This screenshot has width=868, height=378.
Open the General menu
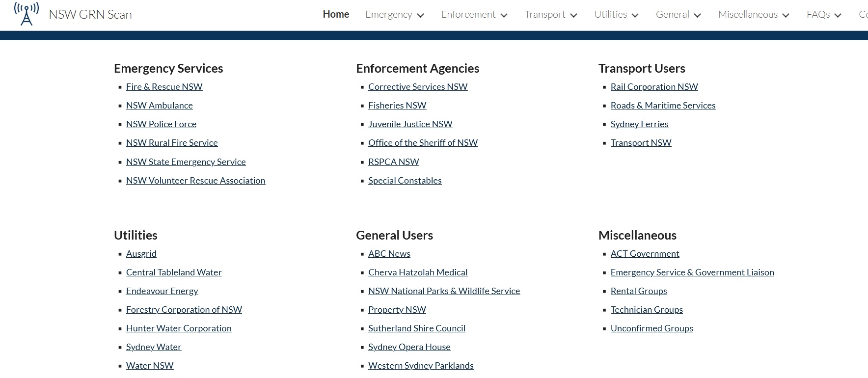673,14
